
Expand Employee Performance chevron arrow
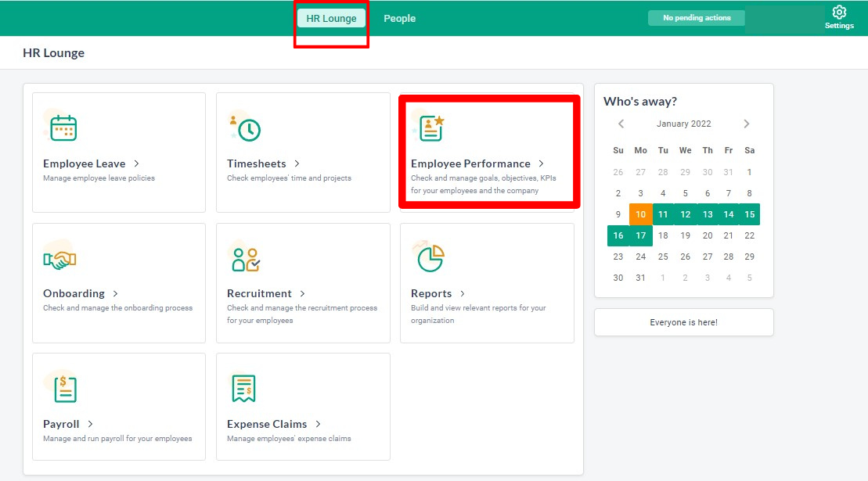[x=542, y=163]
